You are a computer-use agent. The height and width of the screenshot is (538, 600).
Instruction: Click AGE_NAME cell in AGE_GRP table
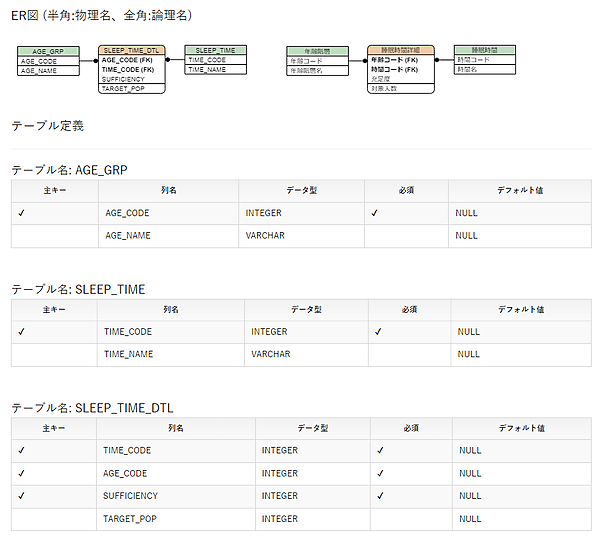pyautogui.click(x=127, y=236)
